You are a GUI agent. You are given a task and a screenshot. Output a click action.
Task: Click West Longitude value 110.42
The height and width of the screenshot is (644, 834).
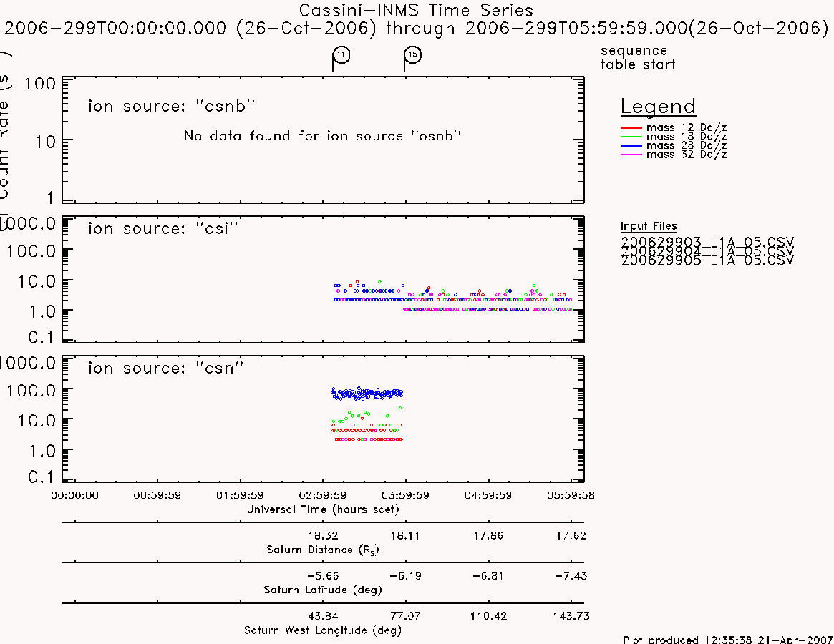488,616
